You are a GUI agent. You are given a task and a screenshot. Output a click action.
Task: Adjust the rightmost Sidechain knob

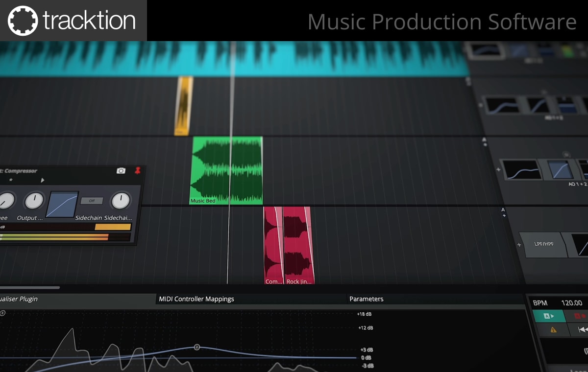pyautogui.click(x=121, y=200)
